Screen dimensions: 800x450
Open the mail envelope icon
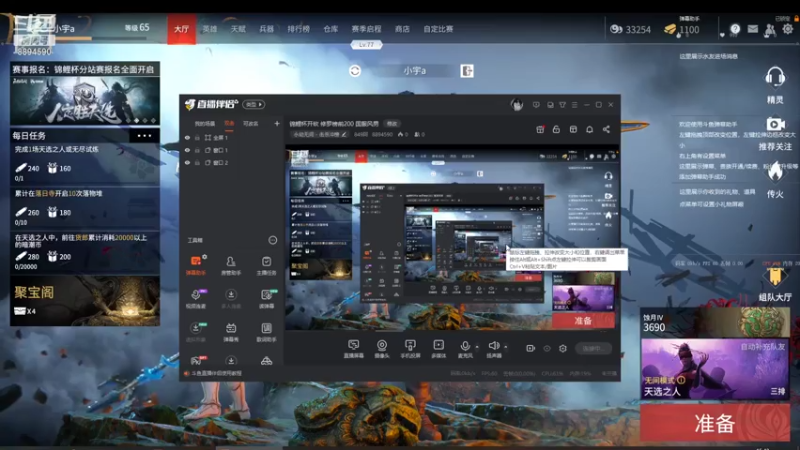[753, 29]
